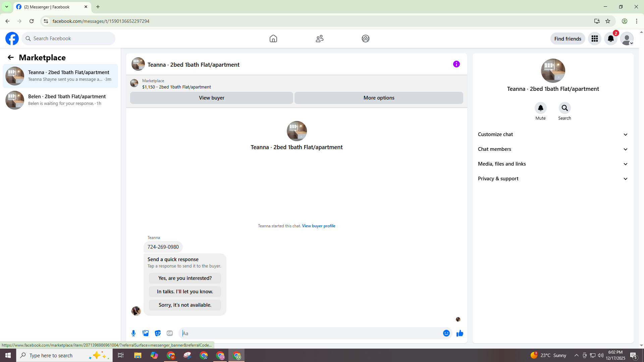Open the Friends tab in top navigation
The width and height of the screenshot is (644, 362).
pos(319,39)
